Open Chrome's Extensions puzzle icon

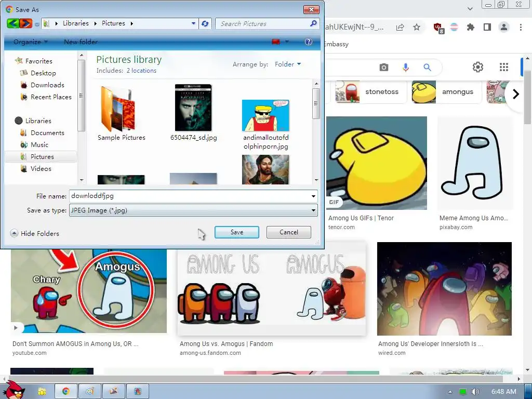[x=471, y=27]
